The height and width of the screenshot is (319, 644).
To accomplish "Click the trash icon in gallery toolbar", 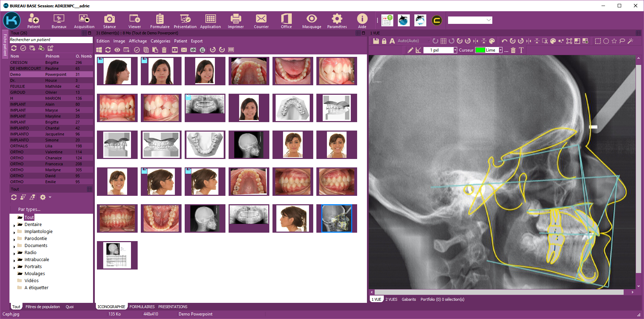I will (164, 50).
